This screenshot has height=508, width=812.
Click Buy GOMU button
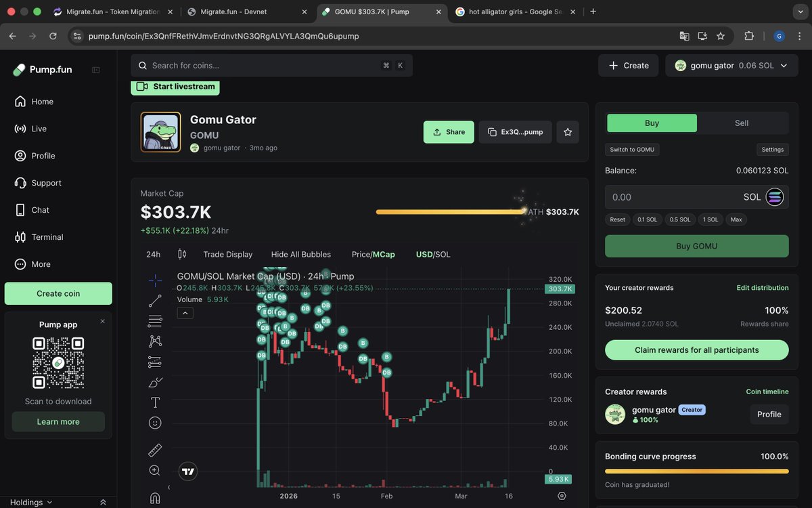click(697, 246)
